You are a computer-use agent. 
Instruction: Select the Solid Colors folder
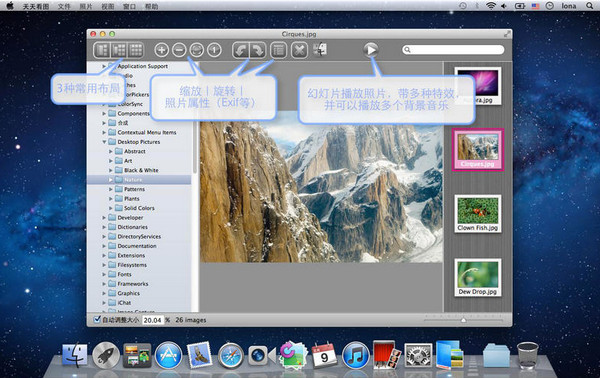tap(139, 208)
